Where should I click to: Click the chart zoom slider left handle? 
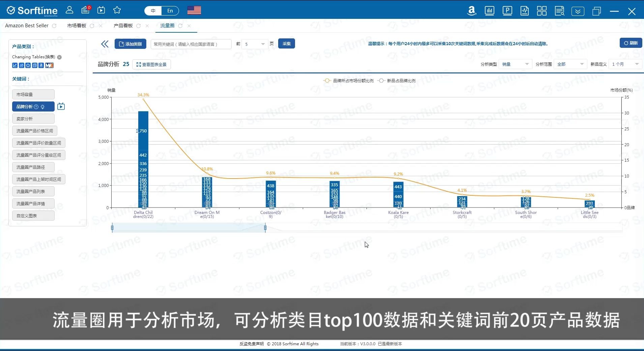112,228
